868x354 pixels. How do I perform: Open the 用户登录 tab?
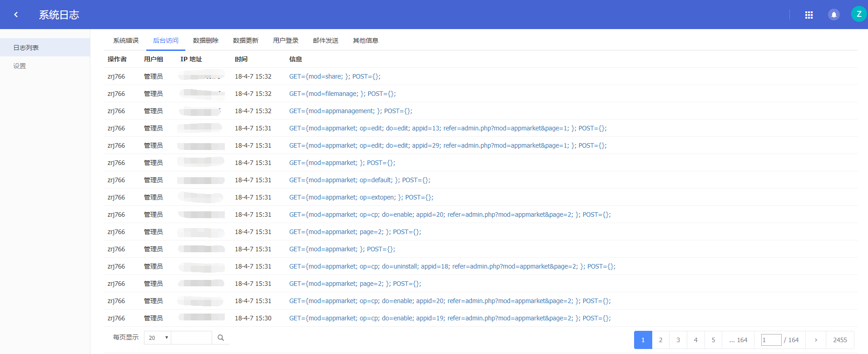click(x=286, y=40)
